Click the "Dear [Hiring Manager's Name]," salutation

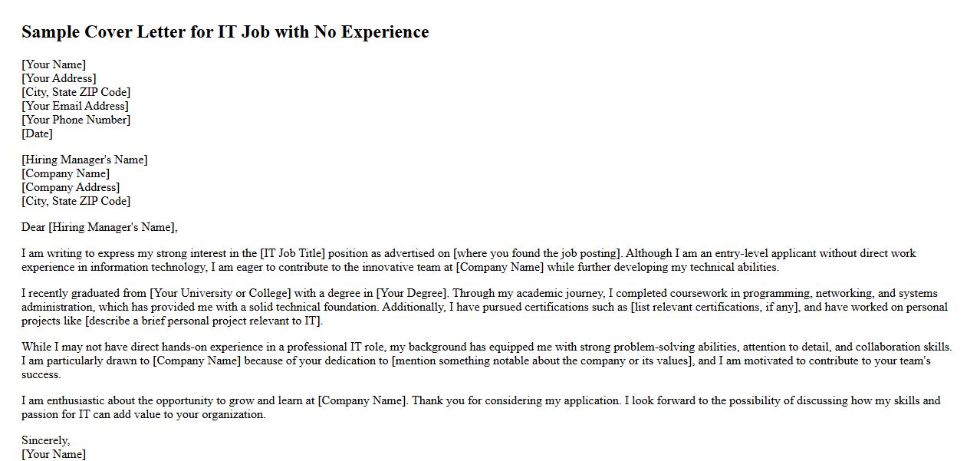(x=100, y=227)
